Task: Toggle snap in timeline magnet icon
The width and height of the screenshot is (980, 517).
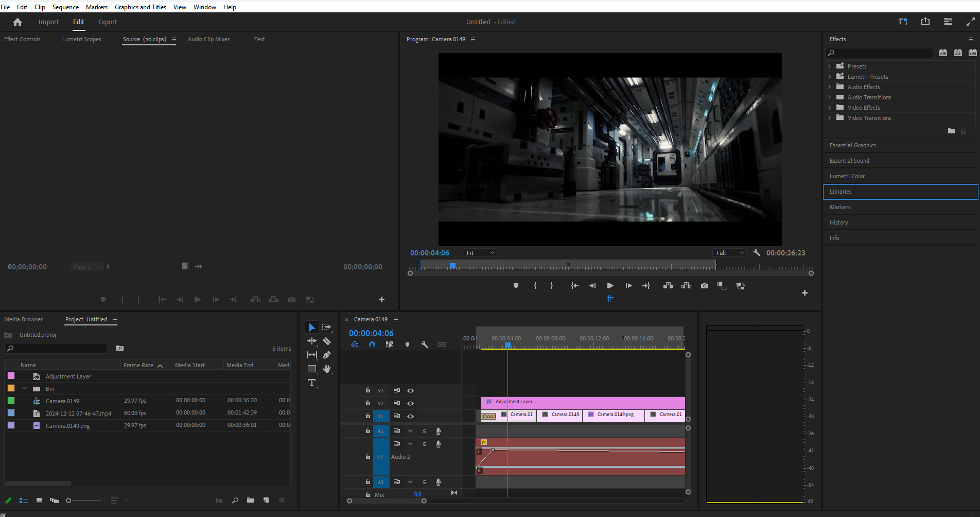Action: [372, 344]
